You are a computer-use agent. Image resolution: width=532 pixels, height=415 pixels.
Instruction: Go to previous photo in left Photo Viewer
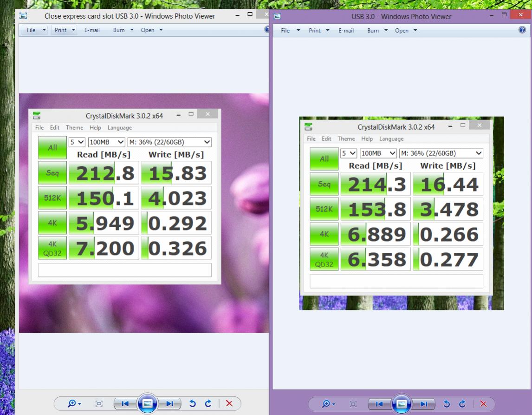[125, 403]
